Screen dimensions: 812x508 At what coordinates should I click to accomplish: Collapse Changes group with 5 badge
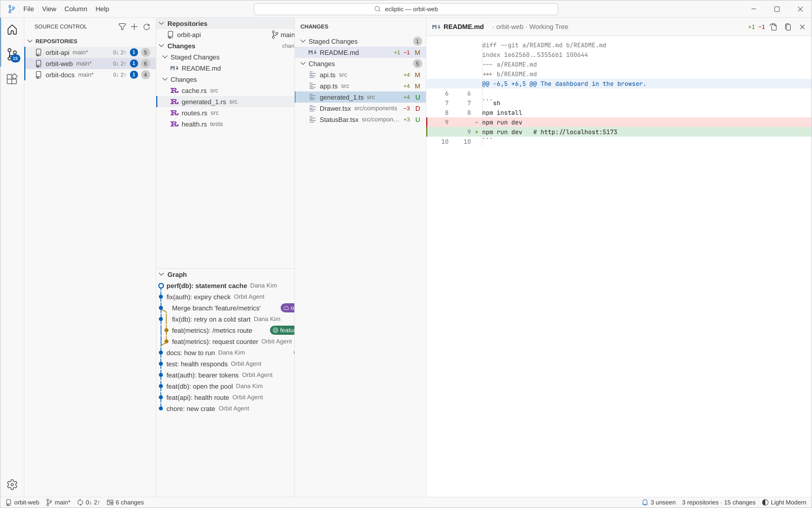click(303, 63)
